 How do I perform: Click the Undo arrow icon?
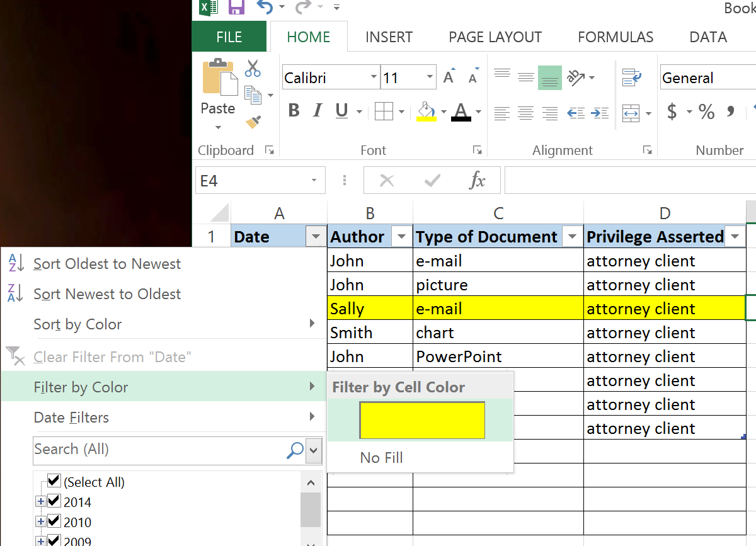pos(265,8)
